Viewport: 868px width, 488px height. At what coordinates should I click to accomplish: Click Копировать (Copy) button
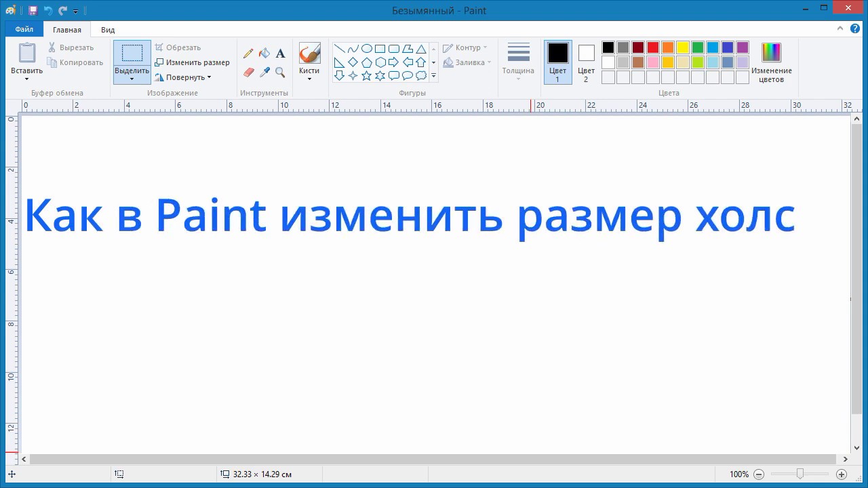coord(75,62)
